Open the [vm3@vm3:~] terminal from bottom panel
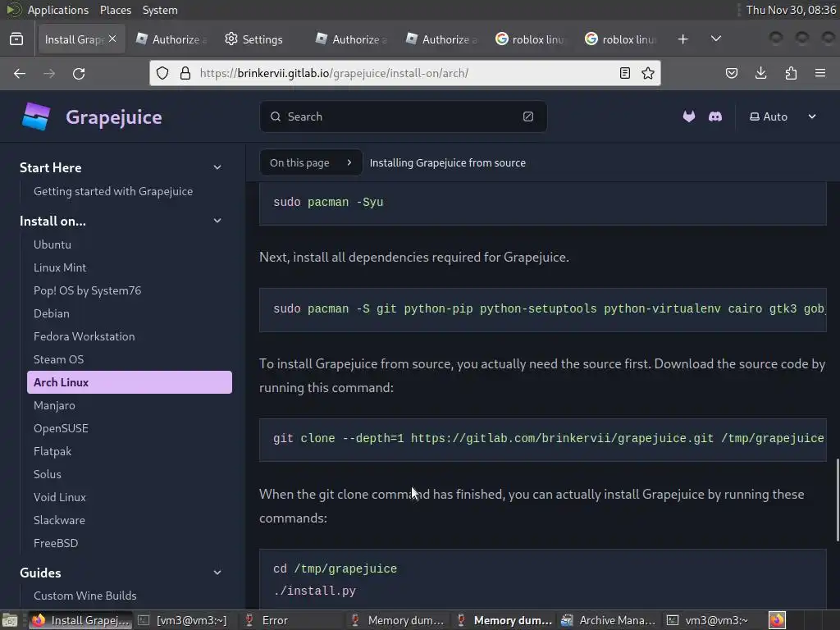Screen dimensions: 840x630 click(184, 620)
